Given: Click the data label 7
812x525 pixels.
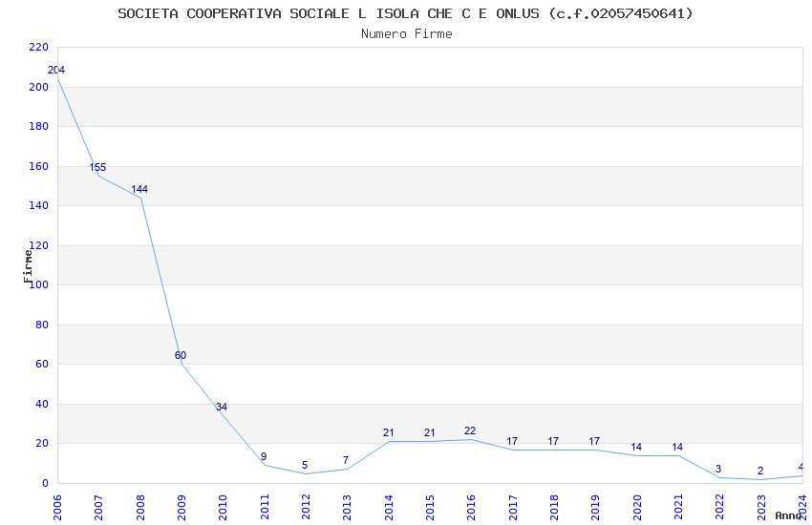Looking at the screenshot, I should click(x=346, y=460).
